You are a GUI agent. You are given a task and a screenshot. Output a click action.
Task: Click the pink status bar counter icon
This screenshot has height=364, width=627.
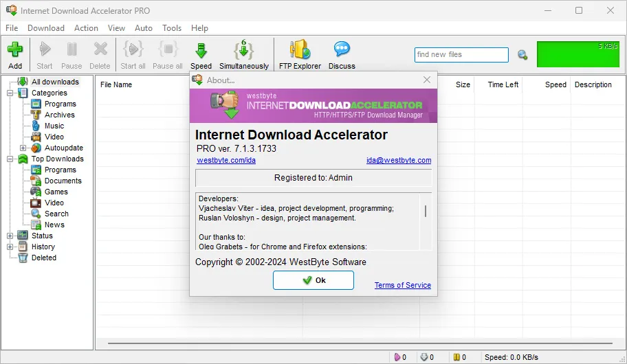point(397,357)
